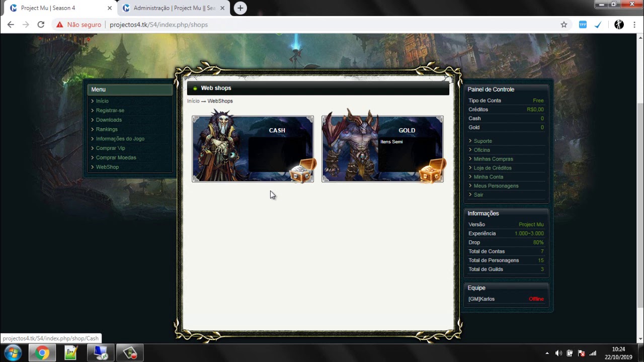
Task: Click the power plug tray icon
Action: [570, 353]
